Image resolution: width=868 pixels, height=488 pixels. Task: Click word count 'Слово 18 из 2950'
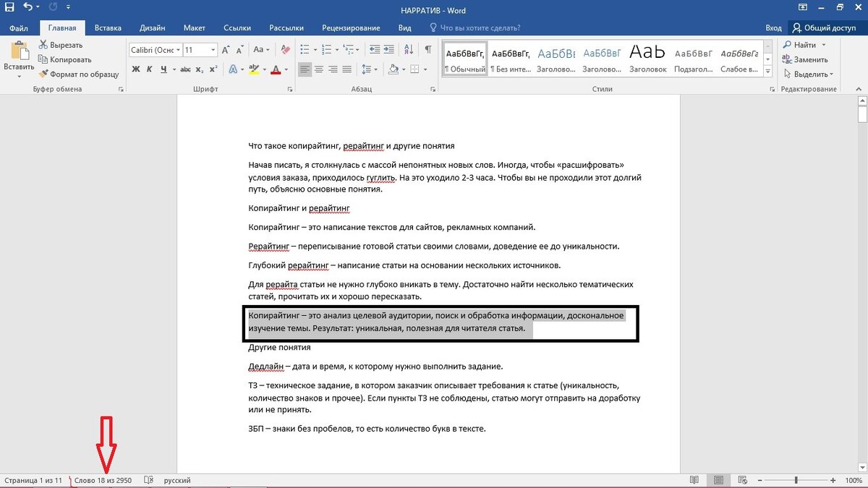(103, 480)
